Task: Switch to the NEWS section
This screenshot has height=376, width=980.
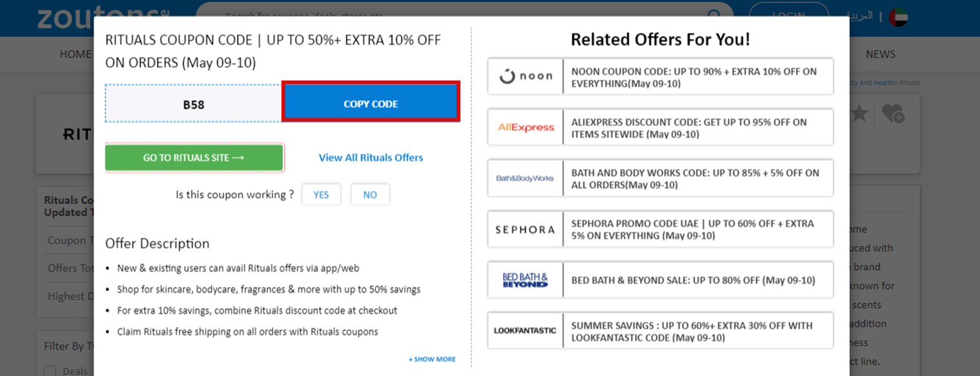Action: (x=881, y=54)
